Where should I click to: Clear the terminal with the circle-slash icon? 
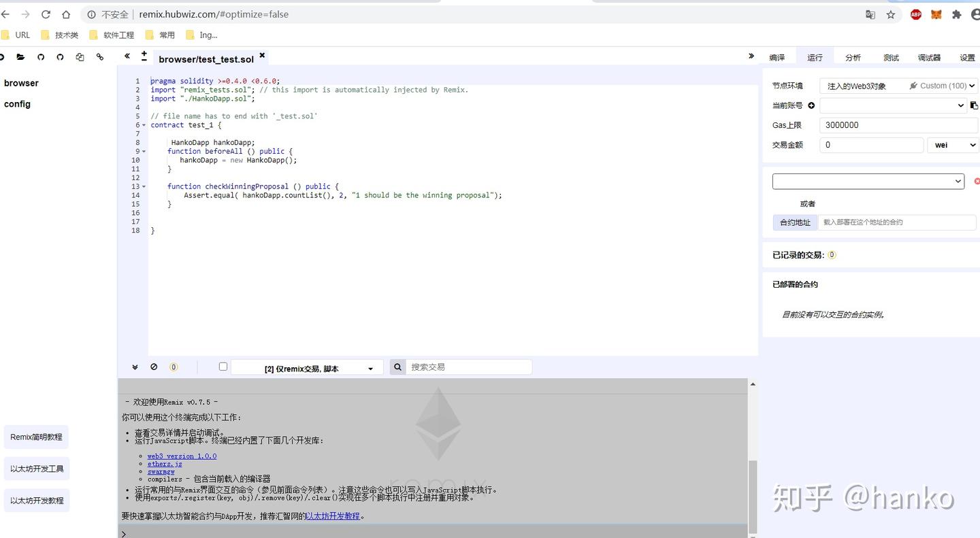coord(154,367)
